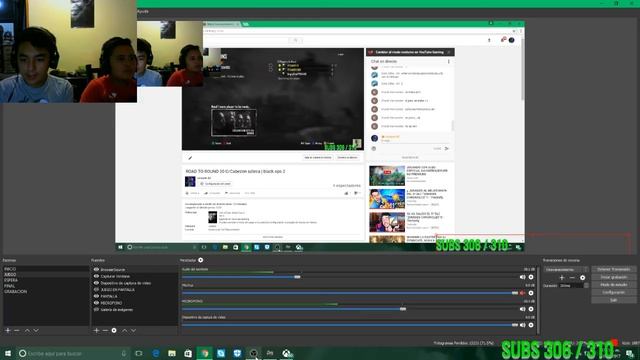Move the selected source up

(124, 330)
